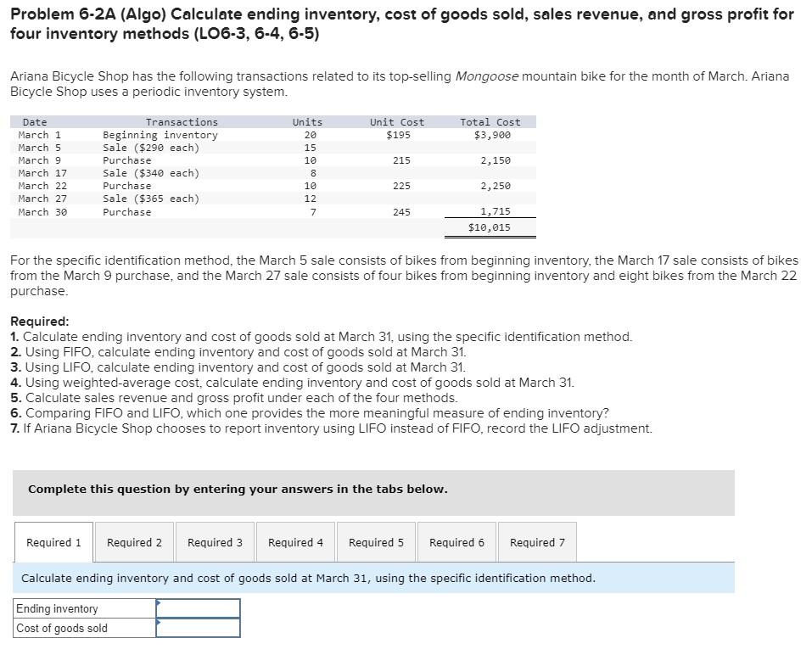
Task: Click requirement 6 about FIFO and LIFO comparison
Action: click(x=310, y=413)
